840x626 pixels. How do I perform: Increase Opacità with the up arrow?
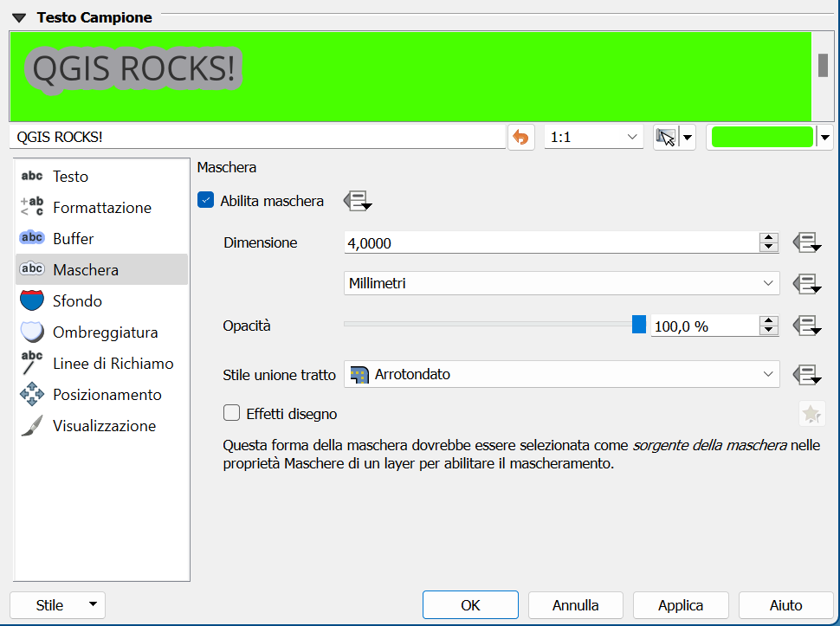(x=769, y=320)
